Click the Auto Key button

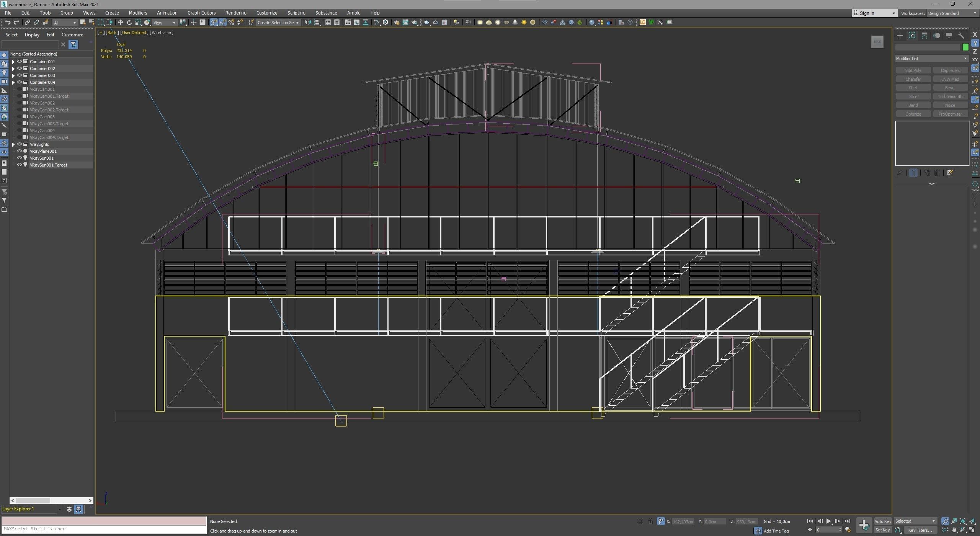tap(882, 521)
